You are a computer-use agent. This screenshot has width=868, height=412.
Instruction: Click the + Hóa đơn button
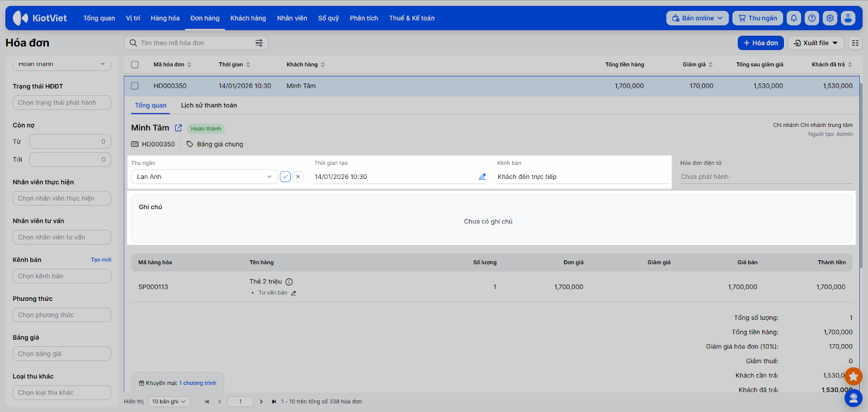(x=760, y=43)
